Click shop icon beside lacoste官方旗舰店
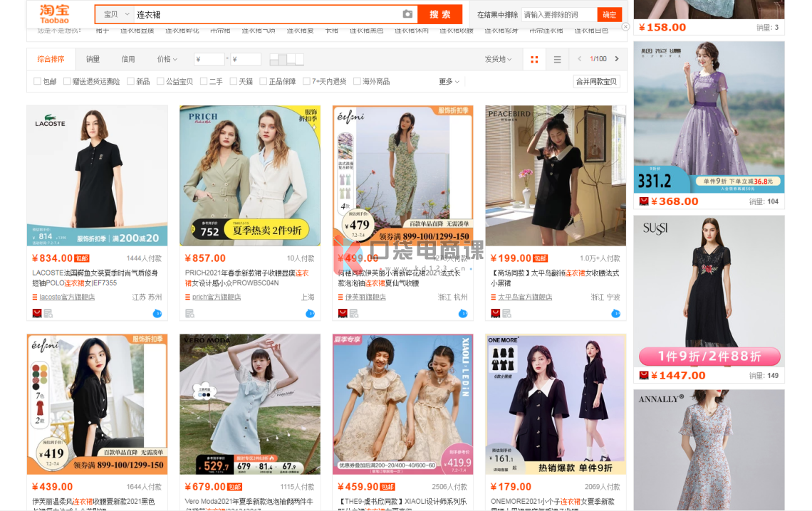The height and width of the screenshot is (511, 812). click(35, 297)
